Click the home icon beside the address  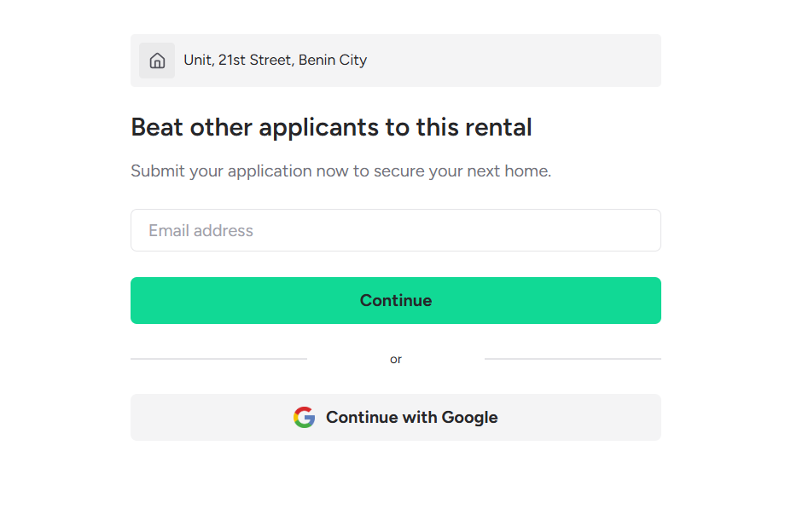[157, 61]
